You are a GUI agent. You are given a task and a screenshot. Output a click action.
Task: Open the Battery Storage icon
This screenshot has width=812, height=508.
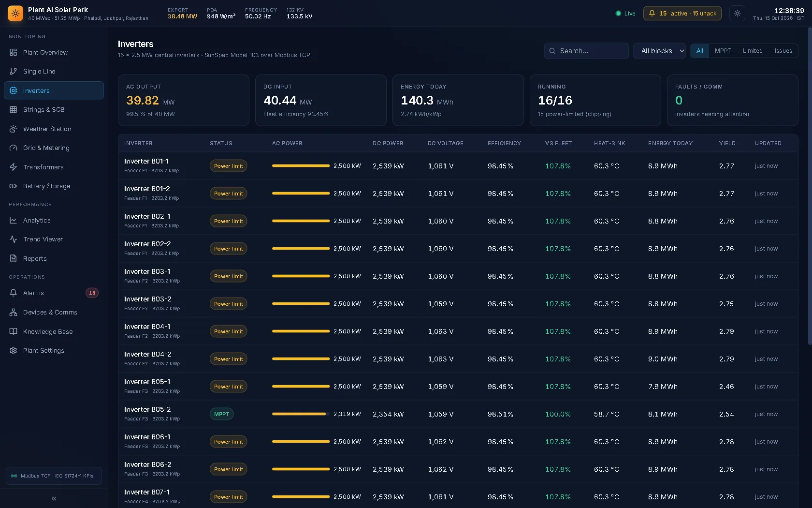click(x=13, y=186)
